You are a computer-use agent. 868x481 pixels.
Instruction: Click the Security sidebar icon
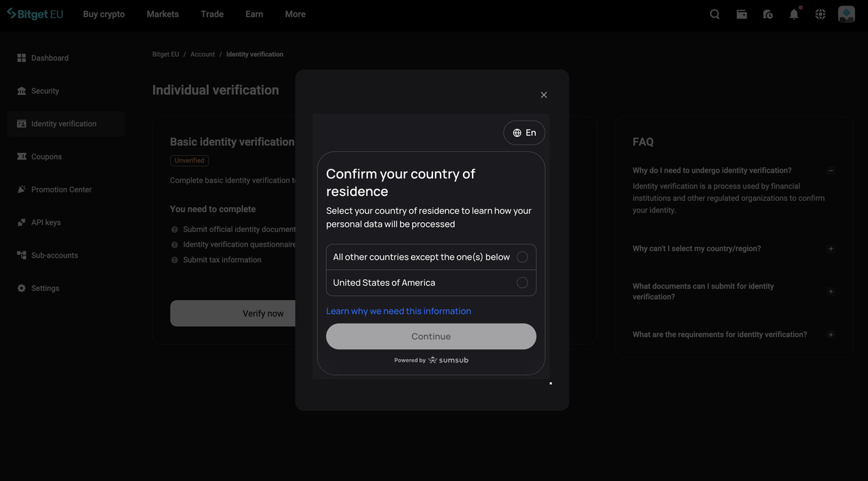[x=21, y=91]
